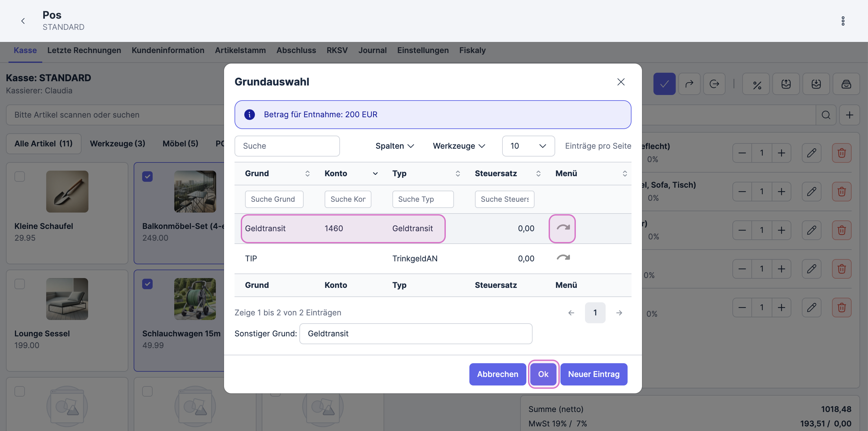Screen dimensions: 868x431
Task: Expand the Spalten dropdown
Action: [x=395, y=146]
